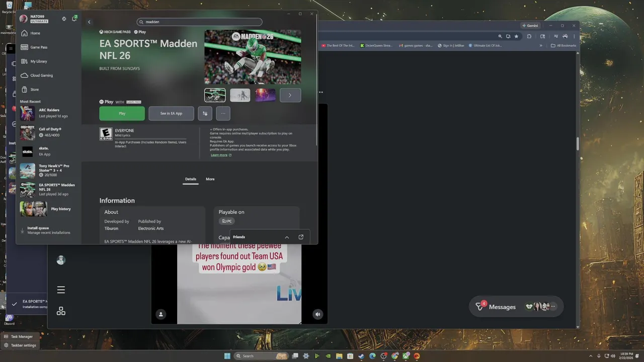644x362 pixels.
Task: Open Tony Hawk's Pro Skater 3 + 4
Action: tap(49, 170)
